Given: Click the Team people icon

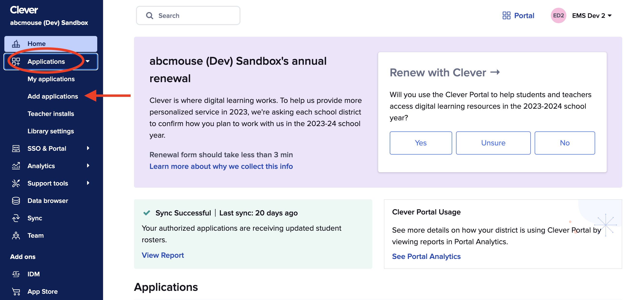Looking at the screenshot, I should 16,236.
